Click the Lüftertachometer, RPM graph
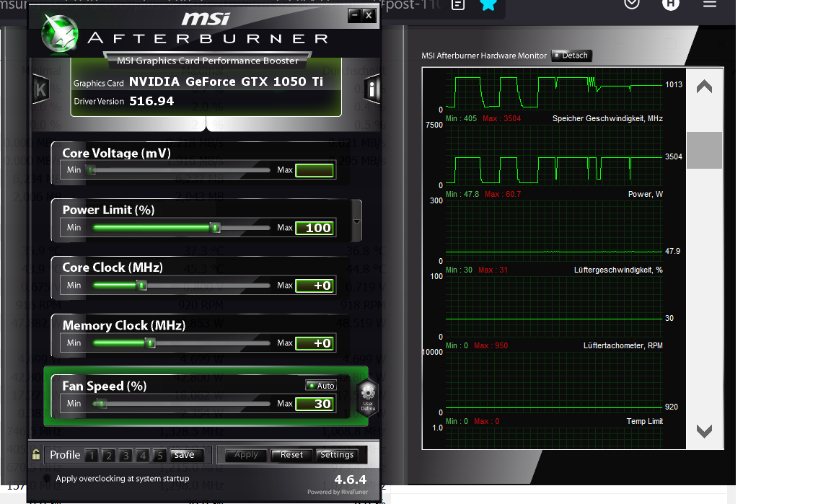831x504 pixels. point(554,382)
